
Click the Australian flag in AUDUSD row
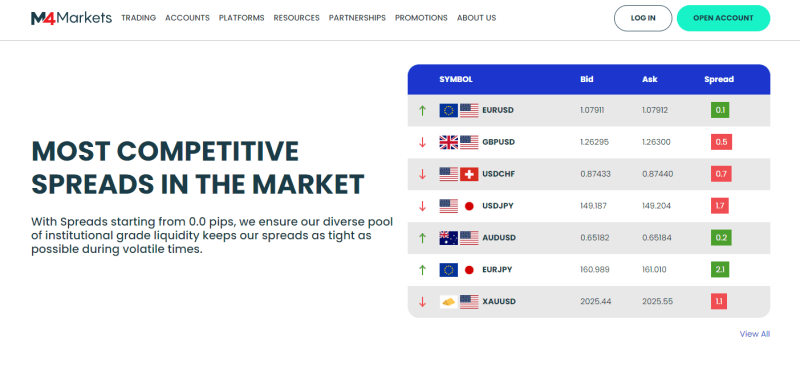pos(448,238)
